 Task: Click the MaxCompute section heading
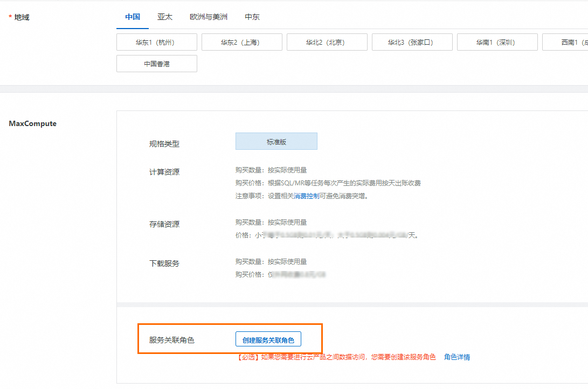pyautogui.click(x=32, y=123)
